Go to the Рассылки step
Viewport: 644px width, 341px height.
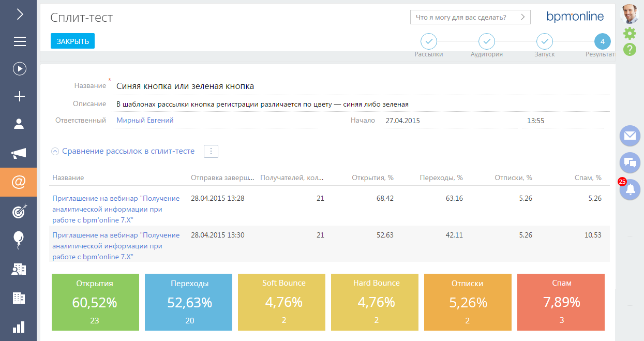[x=428, y=41]
